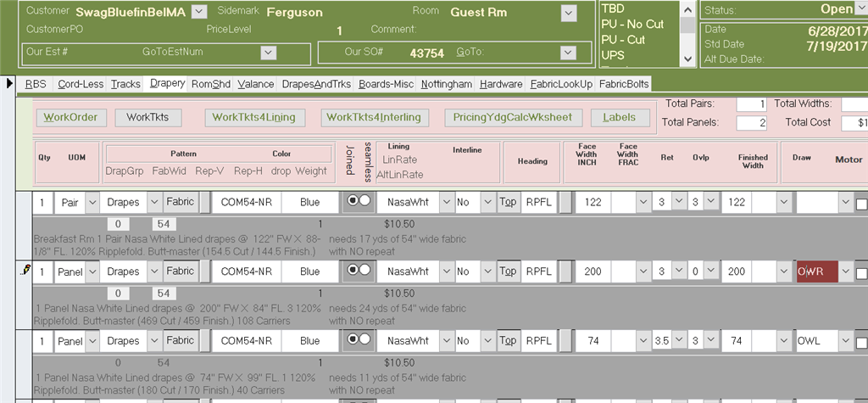
Task: Open the Interline No dropdown in the Pair row
Action: (487, 202)
